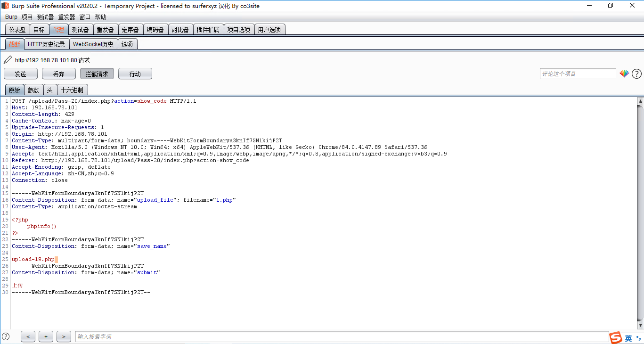The width and height of the screenshot is (644, 344).
Task: Open the 项目选项 tab
Action: pyautogui.click(x=239, y=29)
